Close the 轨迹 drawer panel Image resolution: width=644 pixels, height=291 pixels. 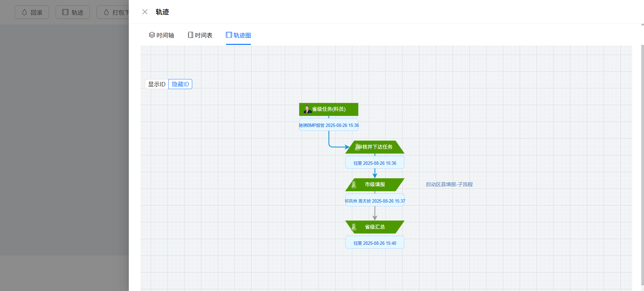click(x=145, y=12)
